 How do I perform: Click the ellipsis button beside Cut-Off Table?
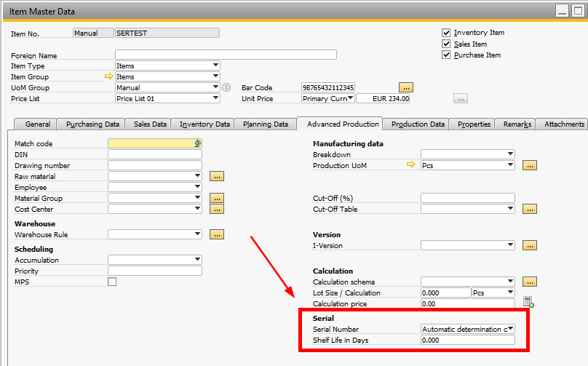(530, 209)
